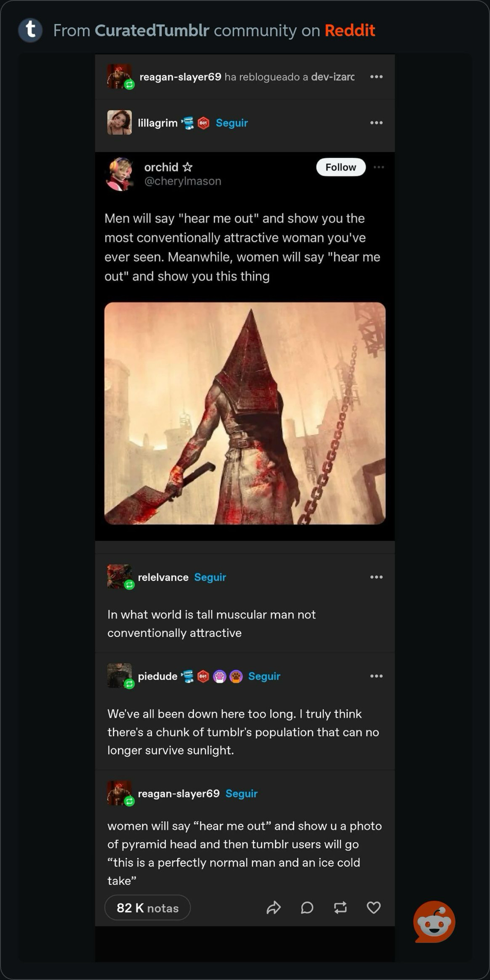Open lillagrim's avatar
This screenshot has width=490, height=980.
click(x=119, y=123)
